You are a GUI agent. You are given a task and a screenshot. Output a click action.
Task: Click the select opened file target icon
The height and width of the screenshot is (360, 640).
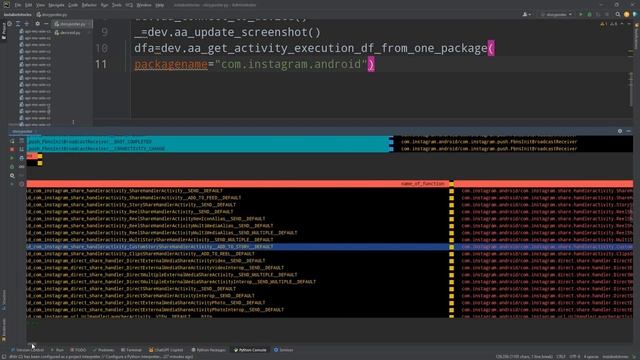(10, 24)
